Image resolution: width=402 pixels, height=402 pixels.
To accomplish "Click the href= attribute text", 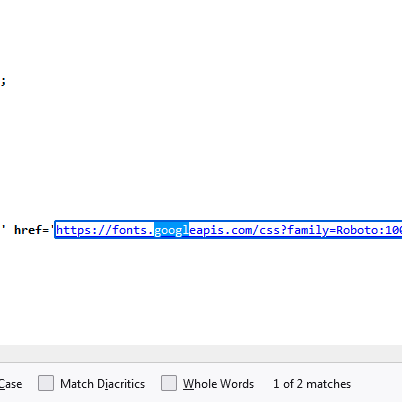I will click(x=32, y=230).
